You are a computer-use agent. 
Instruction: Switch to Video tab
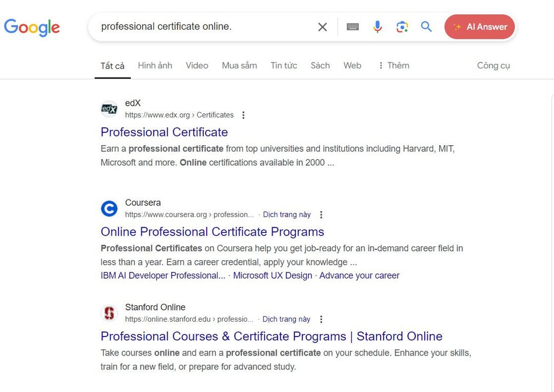pos(197,65)
